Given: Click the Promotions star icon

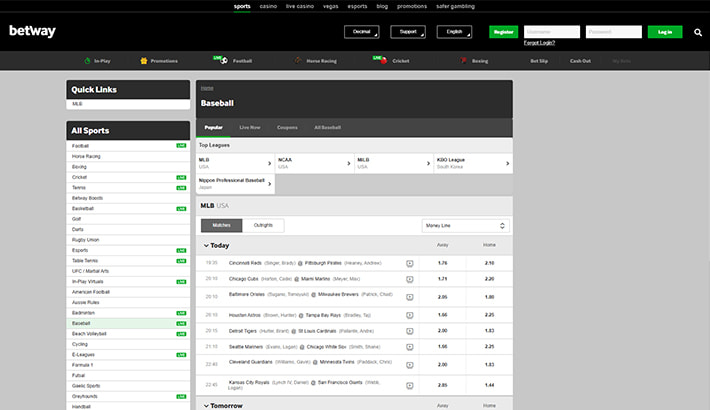Looking at the screenshot, I should tap(144, 61).
